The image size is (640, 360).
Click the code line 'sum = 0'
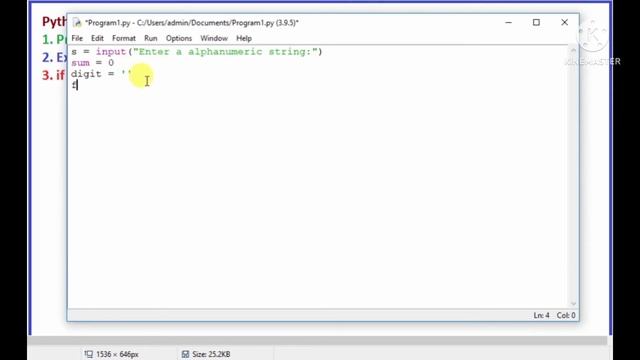(92, 63)
